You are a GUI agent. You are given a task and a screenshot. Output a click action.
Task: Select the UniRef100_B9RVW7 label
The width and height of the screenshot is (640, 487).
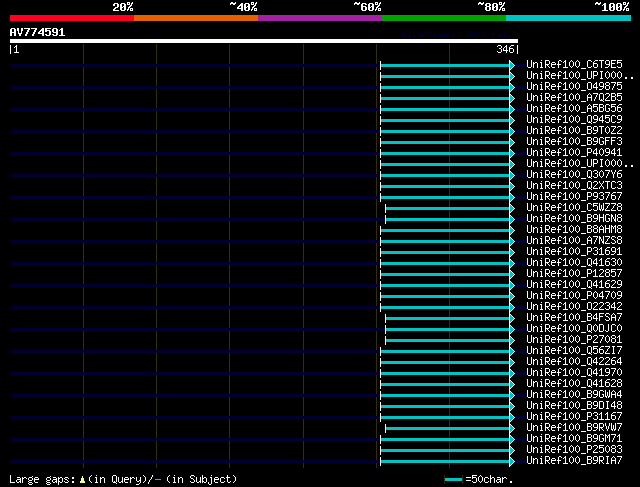[x=574, y=428]
